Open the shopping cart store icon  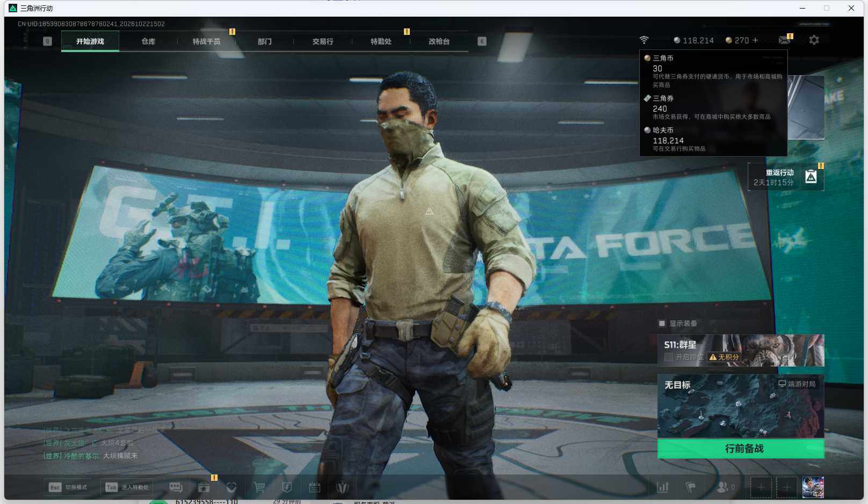(259, 487)
